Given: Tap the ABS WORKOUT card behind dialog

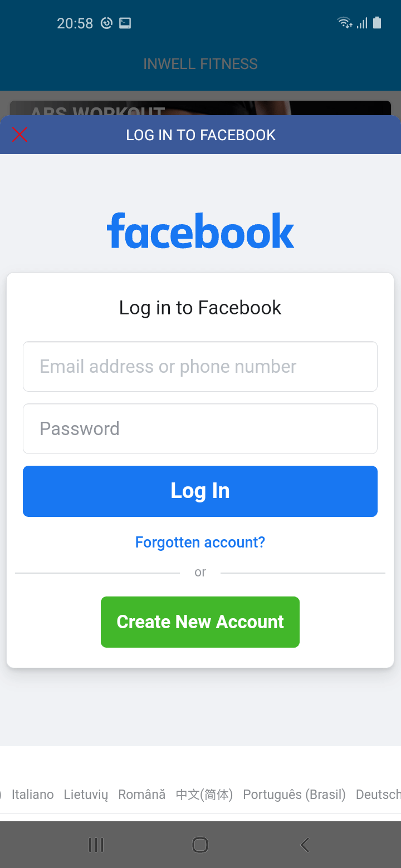Looking at the screenshot, I should pyautogui.click(x=200, y=108).
